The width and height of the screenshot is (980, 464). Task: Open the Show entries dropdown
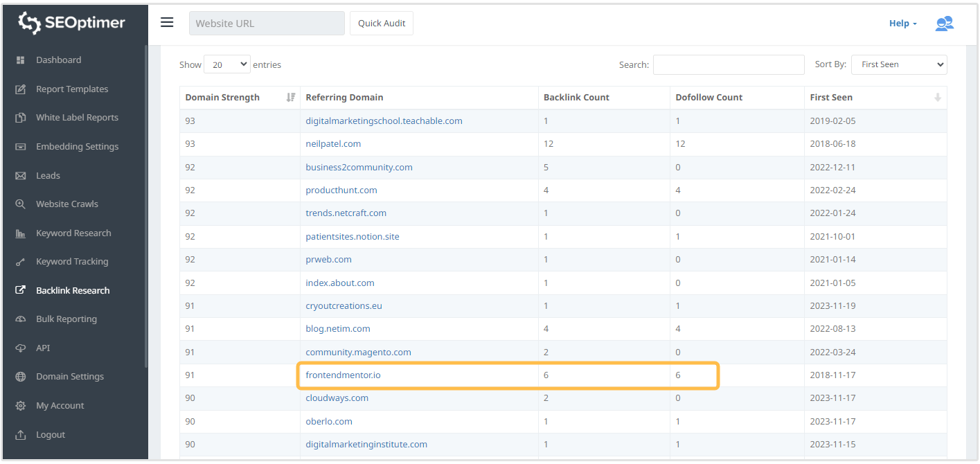(x=226, y=64)
